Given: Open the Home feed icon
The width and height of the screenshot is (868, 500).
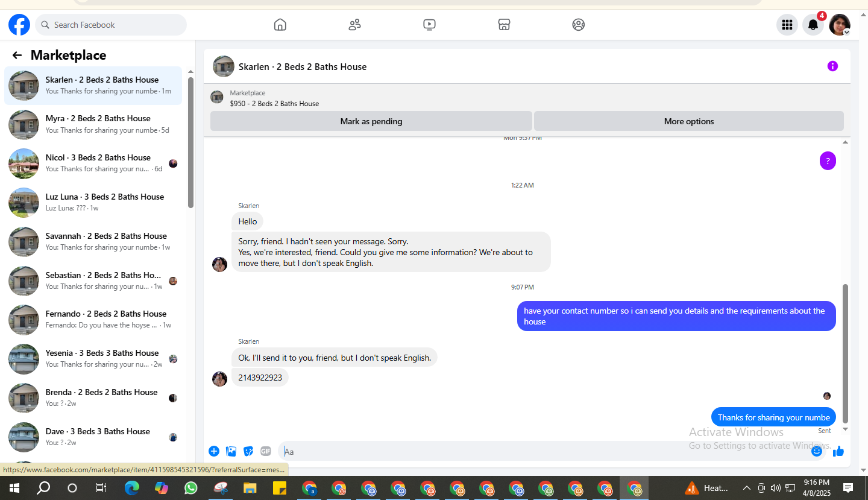Looking at the screenshot, I should 280,25.
